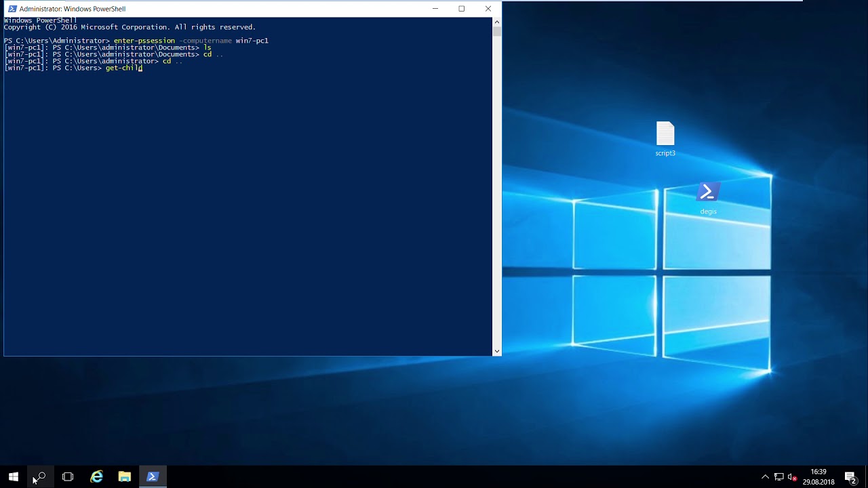The image size is (868, 488).
Task: Click the '-computername' parameter text
Action: [205, 41]
